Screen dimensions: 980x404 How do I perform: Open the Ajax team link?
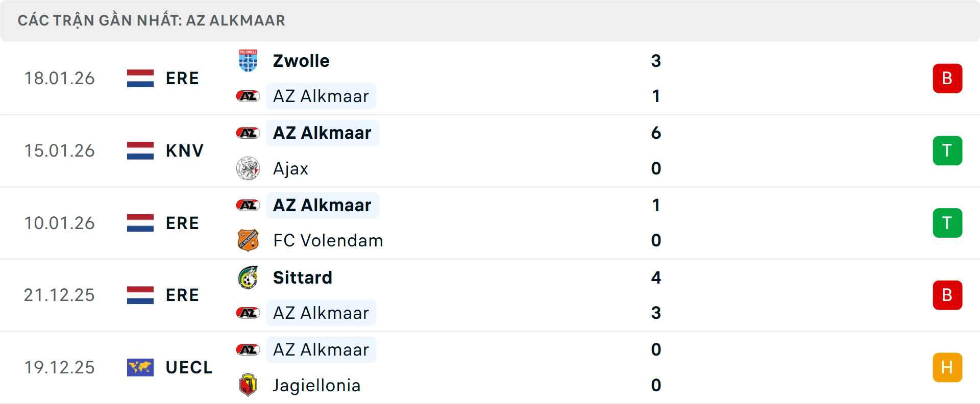290,168
